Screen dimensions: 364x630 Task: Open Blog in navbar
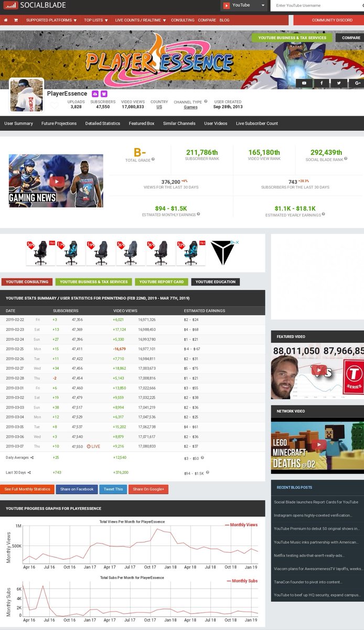click(224, 20)
